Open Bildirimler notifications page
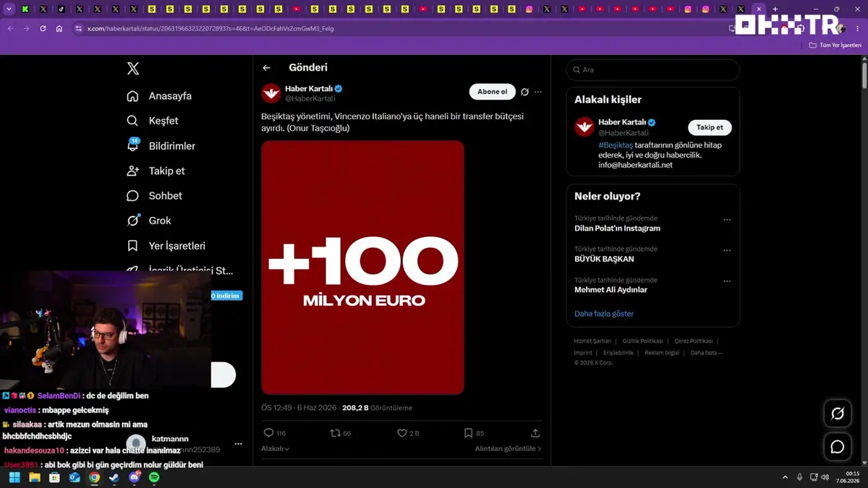 (x=161, y=146)
